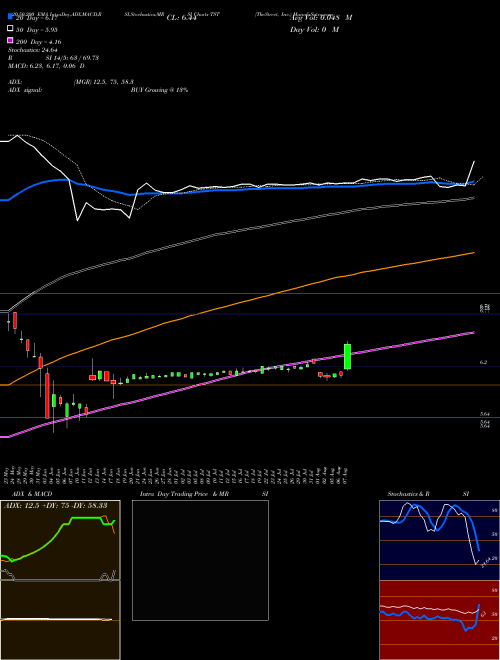The width and height of the screenshot is (500, 660).
Task: Click the 'CL: 6.44' closing price
Action: pyautogui.click(x=181, y=18)
